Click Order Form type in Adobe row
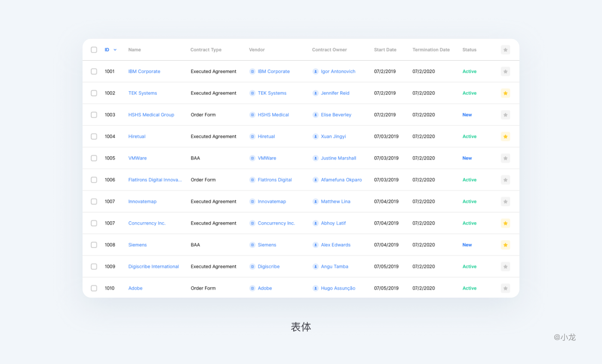This screenshot has height=364, width=602. click(203, 288)
